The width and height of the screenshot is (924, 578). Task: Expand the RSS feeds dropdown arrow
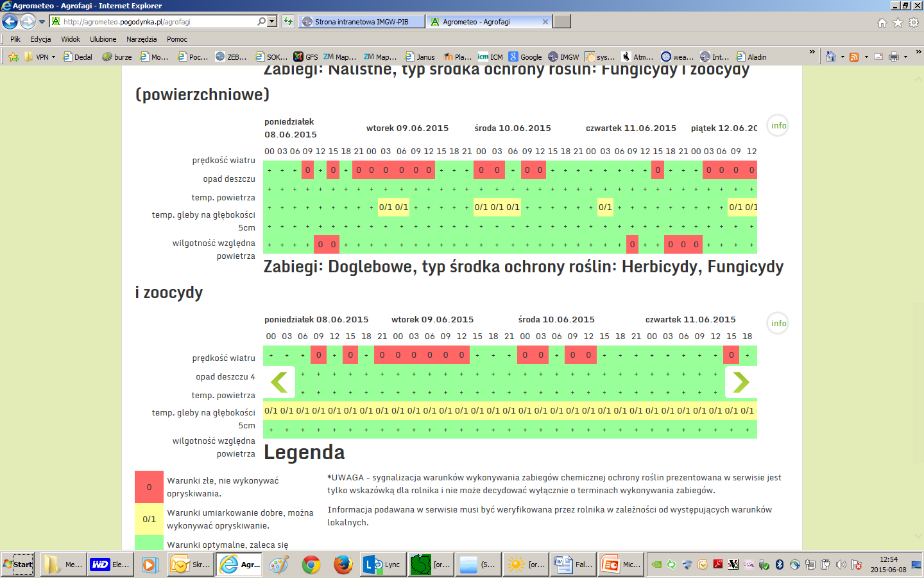tap(866, 57)
